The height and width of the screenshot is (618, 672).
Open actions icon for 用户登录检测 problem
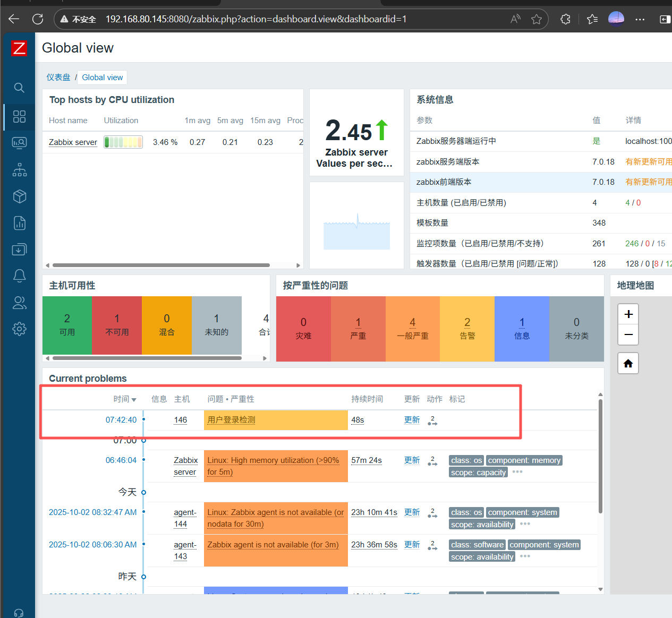(x=432, y=420)
